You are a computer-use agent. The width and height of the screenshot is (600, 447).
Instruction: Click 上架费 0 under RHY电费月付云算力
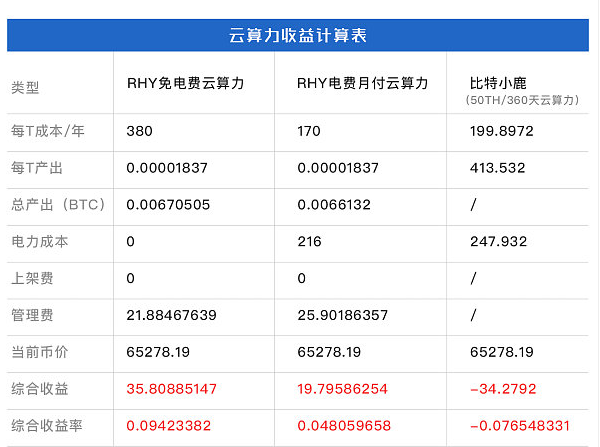pos(302,279)
